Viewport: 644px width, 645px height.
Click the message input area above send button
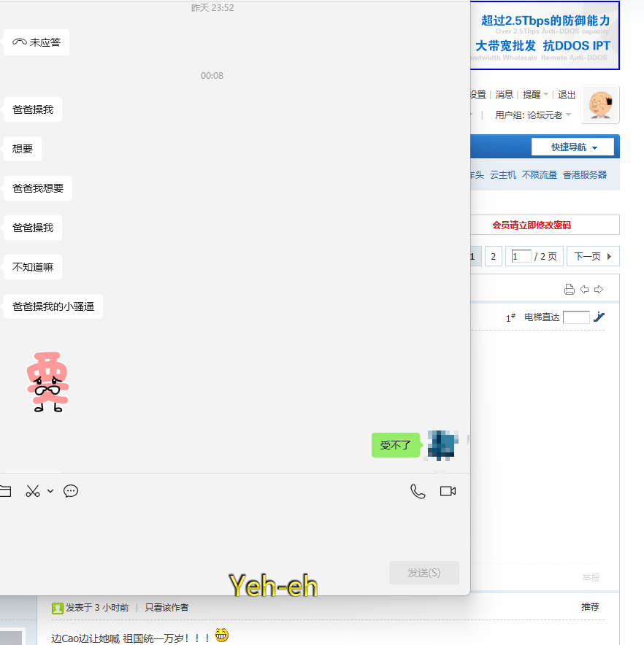point(234,530)
